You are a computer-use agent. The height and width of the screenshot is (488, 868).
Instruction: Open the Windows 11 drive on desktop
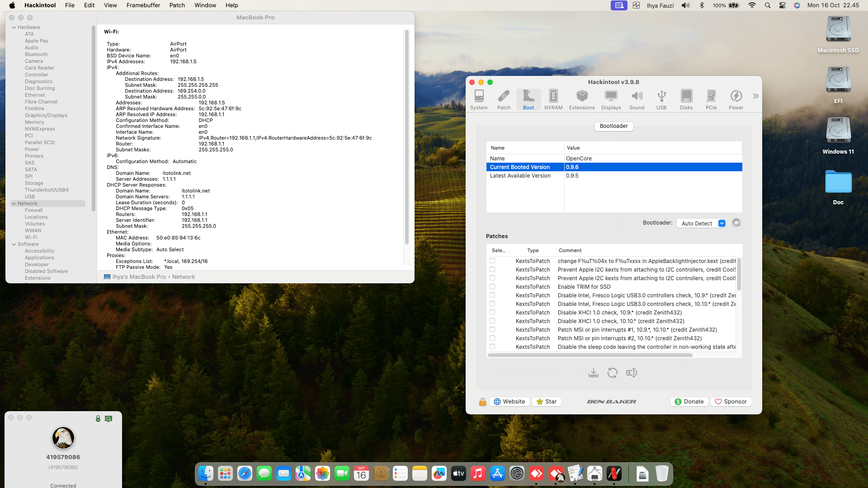[838, 136]
